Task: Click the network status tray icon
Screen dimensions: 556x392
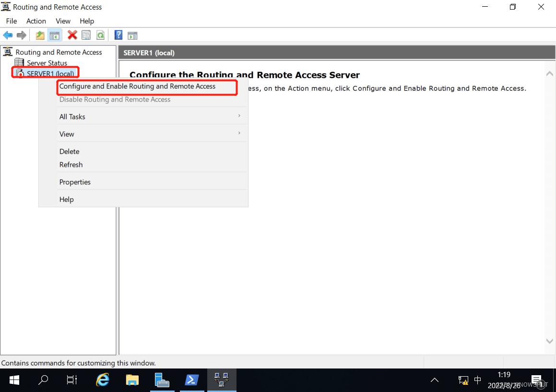Action: 463,380
